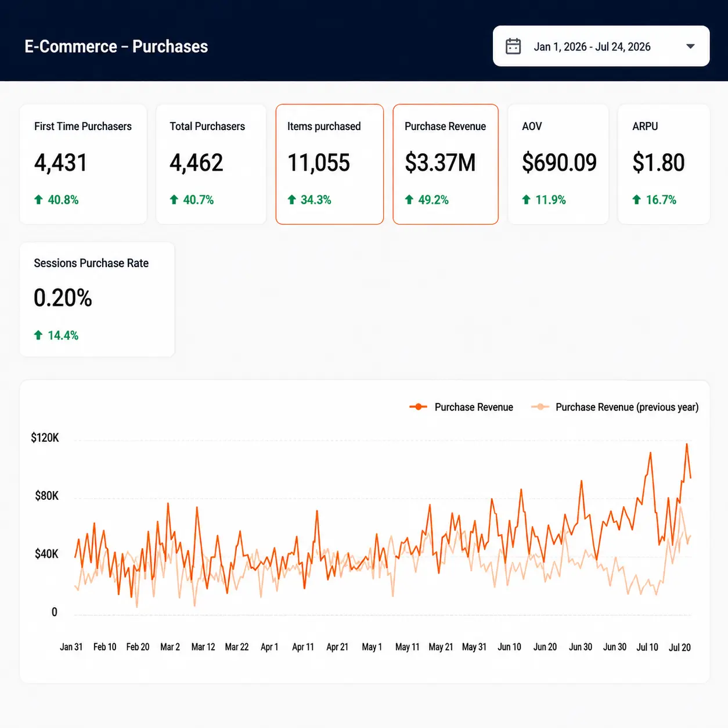Toggle Purchase Revenue (previous year) legend series
The image size is (728, 728).
[x=615, y=407]
